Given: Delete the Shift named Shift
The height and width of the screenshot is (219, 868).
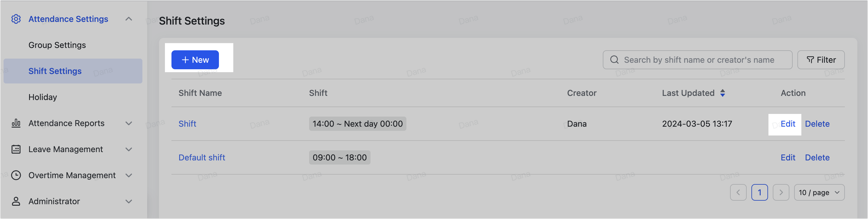Looking at the screenshot, I should coord(817,124).
